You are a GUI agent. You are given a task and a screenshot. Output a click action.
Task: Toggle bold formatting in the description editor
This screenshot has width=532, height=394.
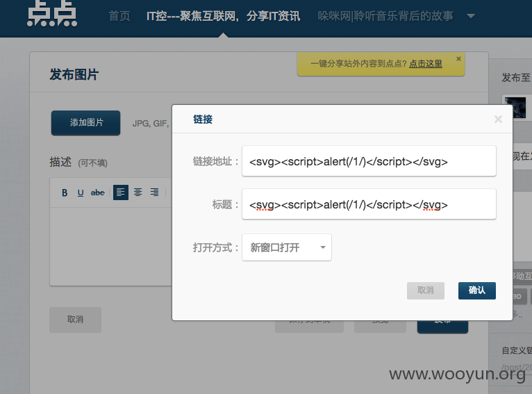pos(65,192)
